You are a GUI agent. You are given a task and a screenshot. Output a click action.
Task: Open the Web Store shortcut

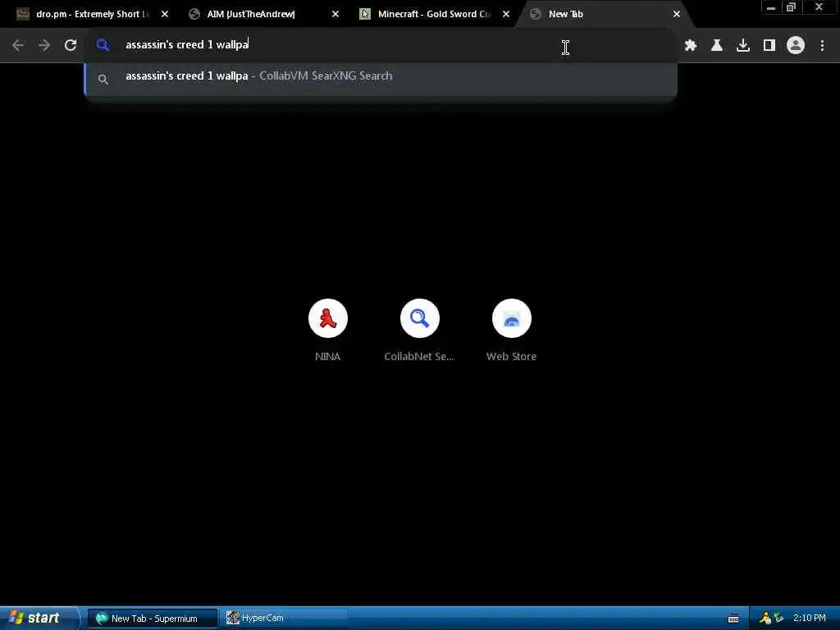pyautogui.click(x=511, y=330)
